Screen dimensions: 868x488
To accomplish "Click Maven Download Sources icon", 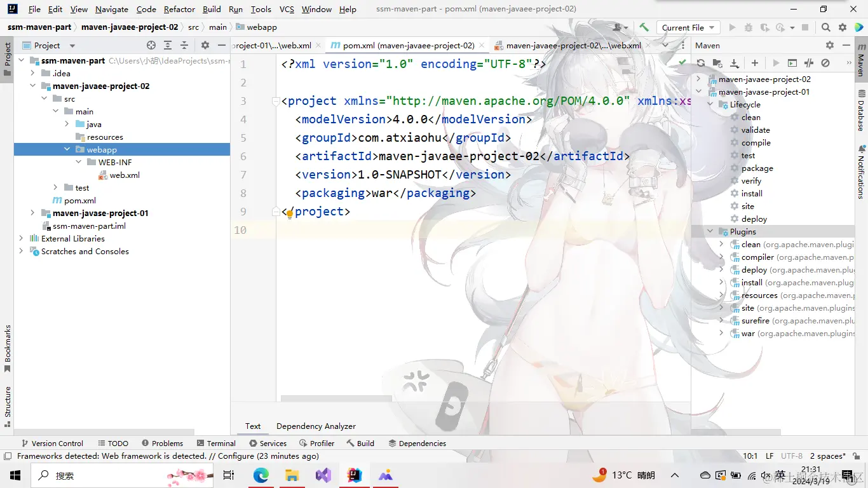I will 735,63.
